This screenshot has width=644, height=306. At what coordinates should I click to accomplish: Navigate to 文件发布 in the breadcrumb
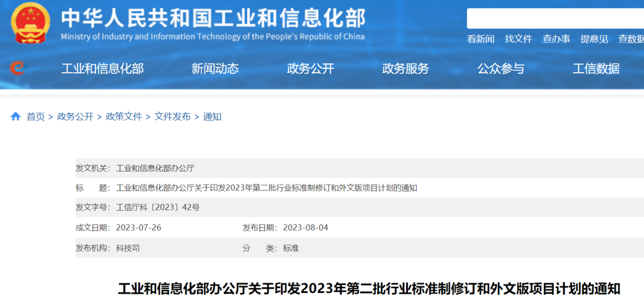[x=172, y=117]
